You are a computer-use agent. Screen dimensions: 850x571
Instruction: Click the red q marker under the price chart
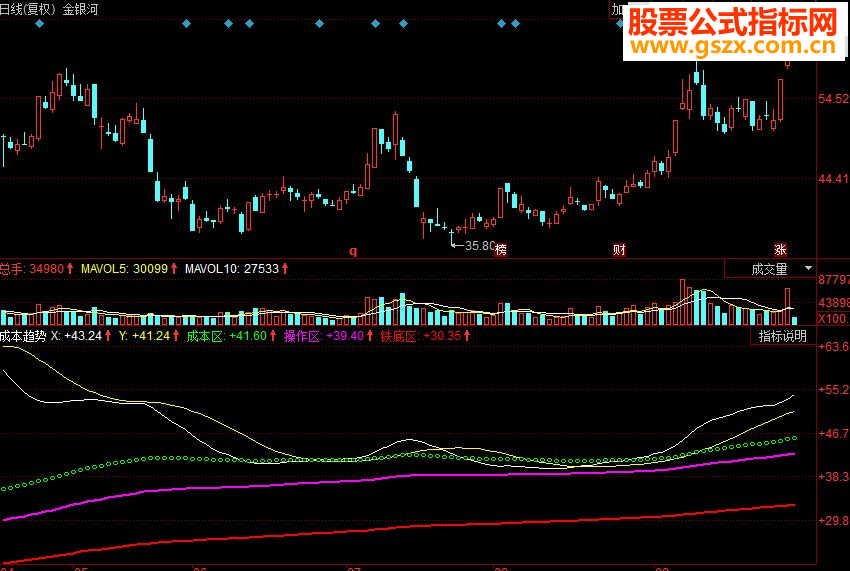353,251
